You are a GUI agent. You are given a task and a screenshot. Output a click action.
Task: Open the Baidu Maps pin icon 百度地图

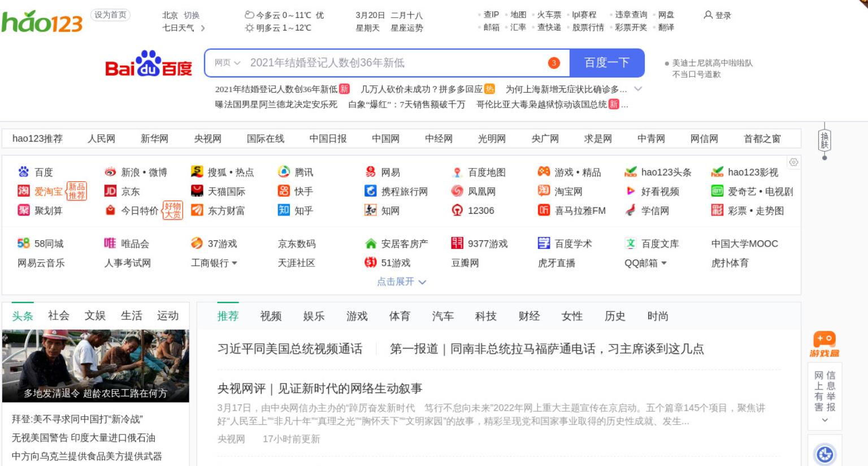(x=457, y=172)
